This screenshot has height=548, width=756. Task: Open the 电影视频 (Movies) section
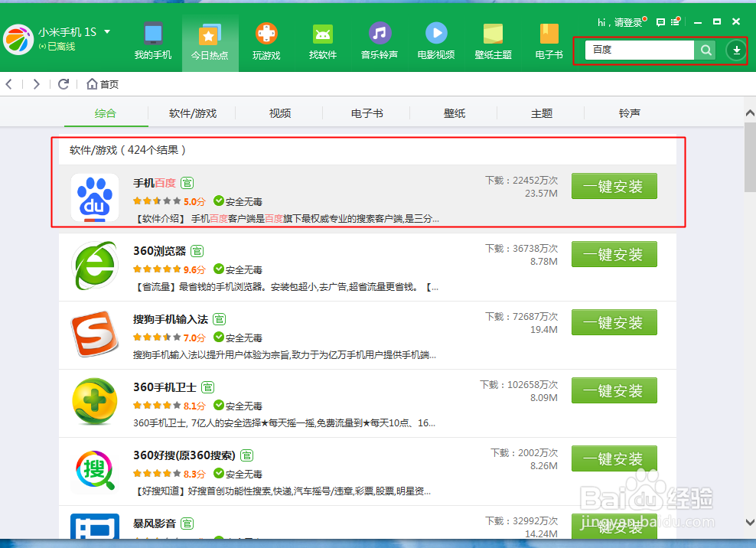click(435, 42)
